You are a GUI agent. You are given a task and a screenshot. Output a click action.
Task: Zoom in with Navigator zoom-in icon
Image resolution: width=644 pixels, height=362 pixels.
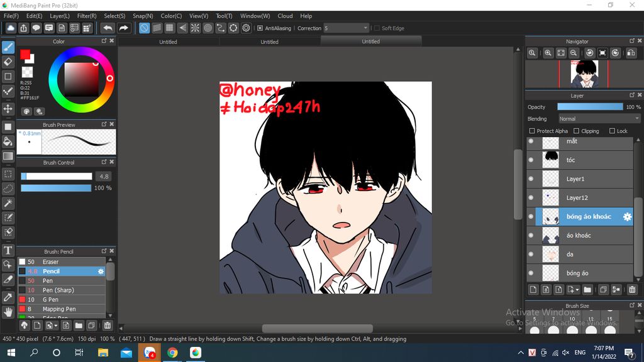[548, 53]
